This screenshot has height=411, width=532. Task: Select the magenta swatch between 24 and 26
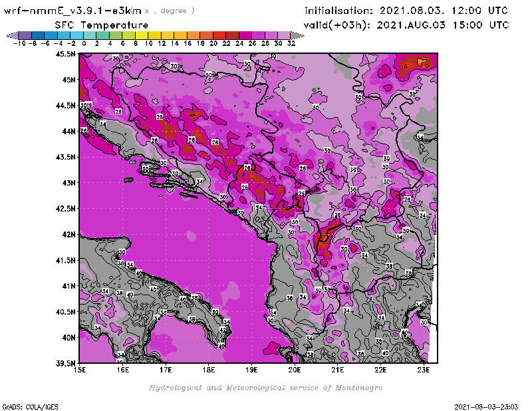pos(245,36)
